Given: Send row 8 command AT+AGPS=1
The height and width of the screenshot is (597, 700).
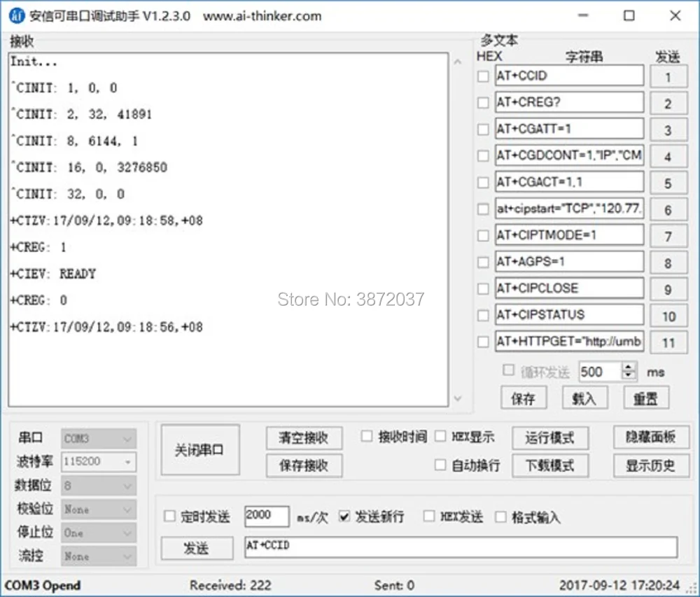Looking at the screenshot, I should [x=668, y=262].
